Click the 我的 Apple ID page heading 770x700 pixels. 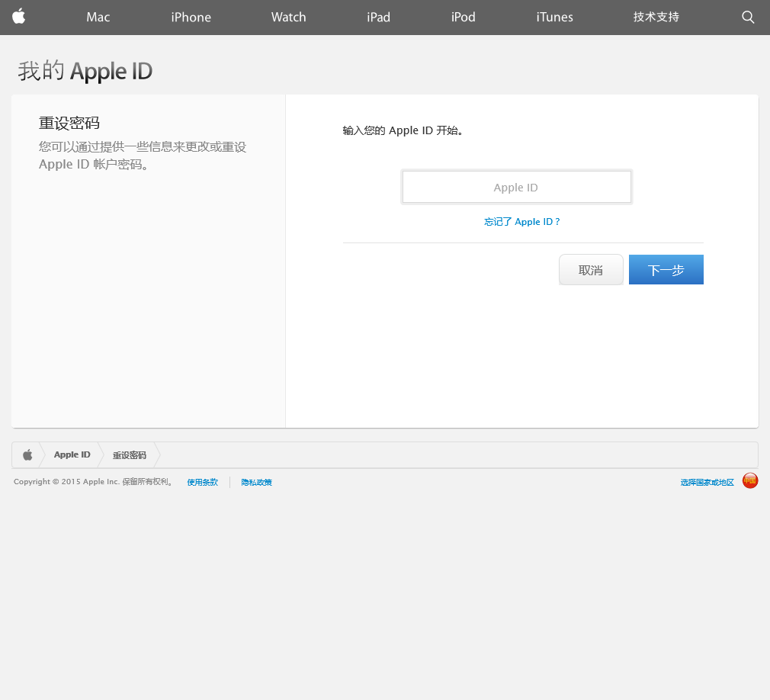[x=85, y=71]
